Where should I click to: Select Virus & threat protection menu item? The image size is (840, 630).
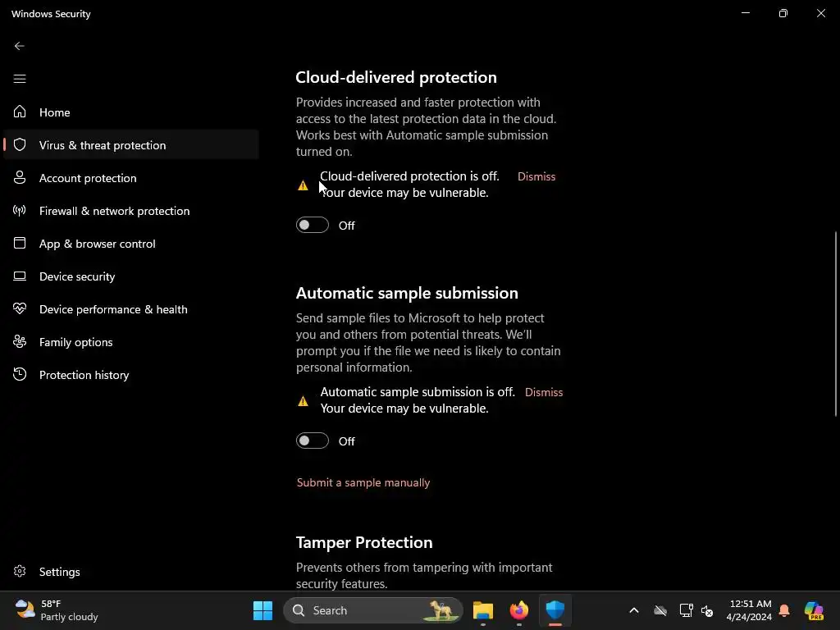click(130, 144)
